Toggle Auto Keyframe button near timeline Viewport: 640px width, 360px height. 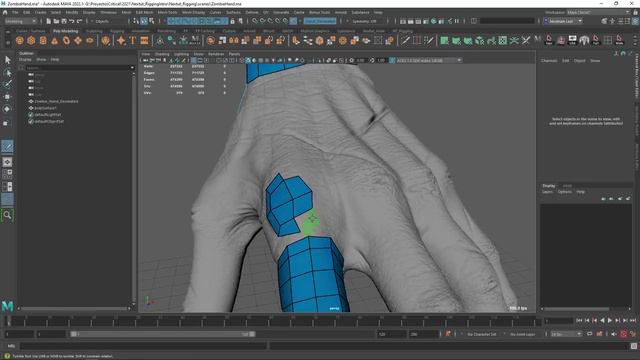tap(623, 334)
